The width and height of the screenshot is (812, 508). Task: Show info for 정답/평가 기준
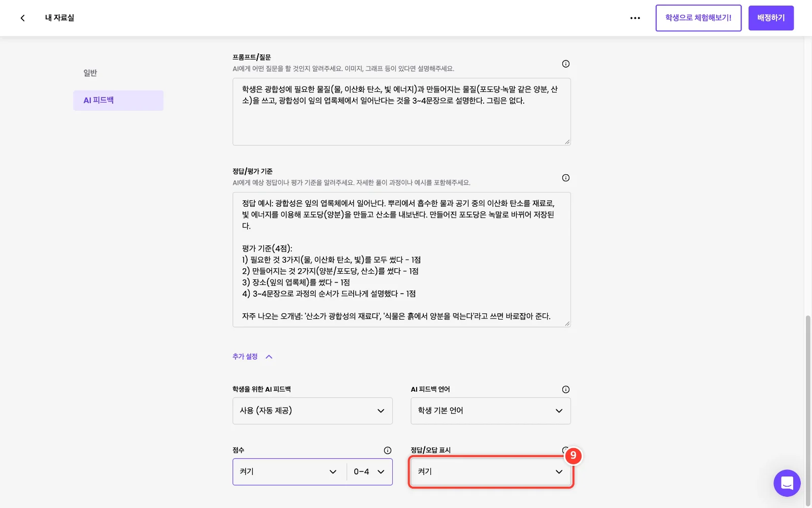(x=565, y=178)
